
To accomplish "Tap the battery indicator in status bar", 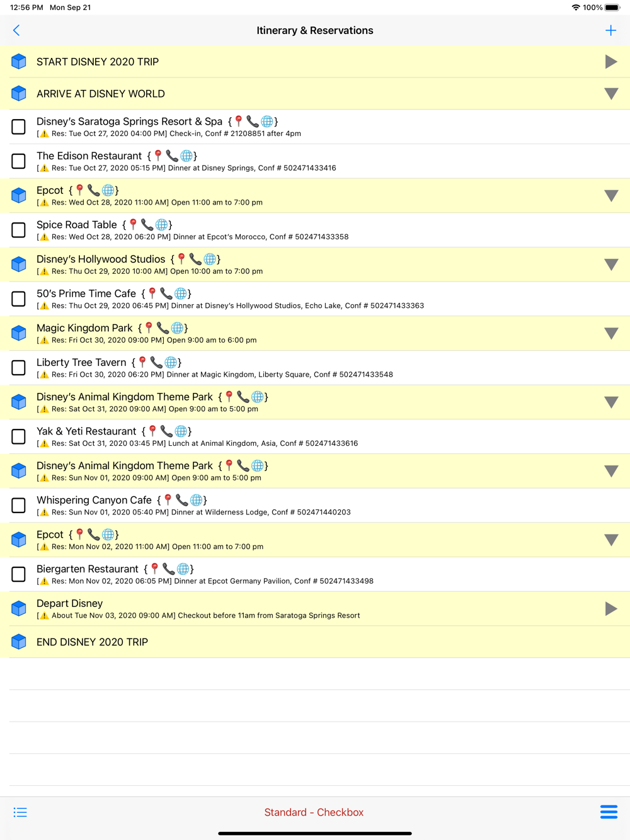I will click(x=612, y=8).
